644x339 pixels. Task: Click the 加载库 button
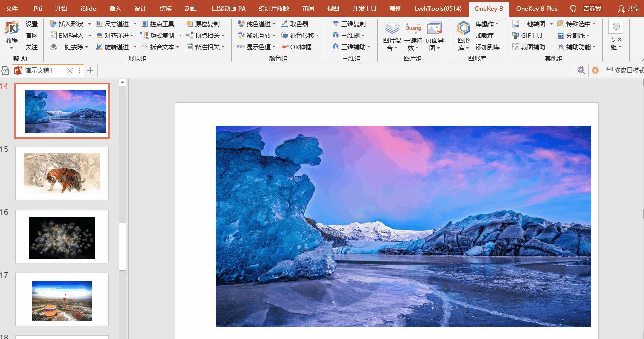tap(484, 35)
